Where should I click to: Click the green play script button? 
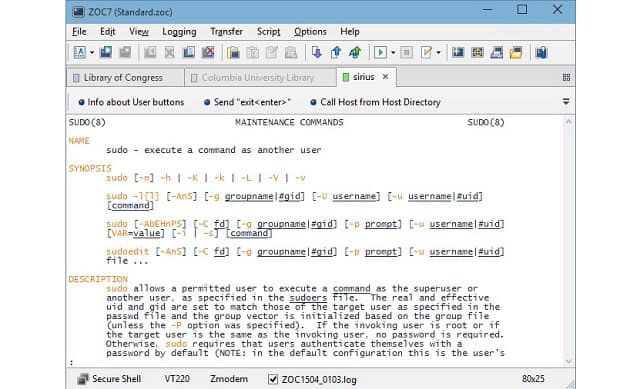[380, 52]
